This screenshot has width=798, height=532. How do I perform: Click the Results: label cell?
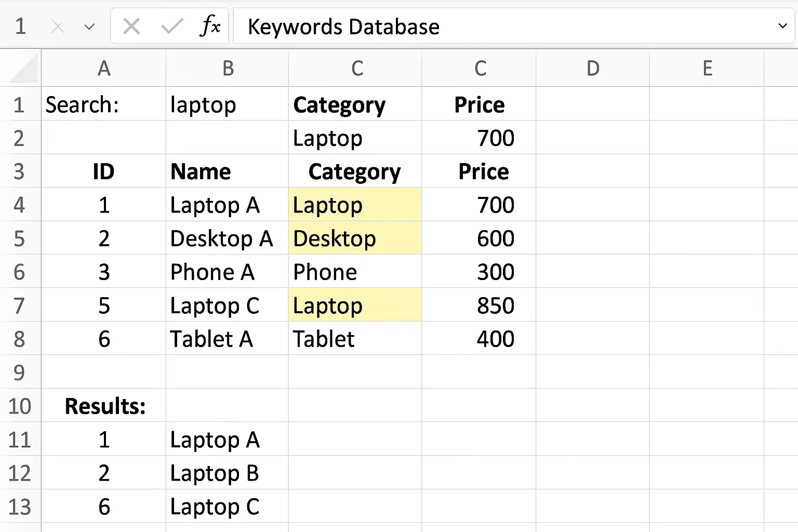(104, 406)
